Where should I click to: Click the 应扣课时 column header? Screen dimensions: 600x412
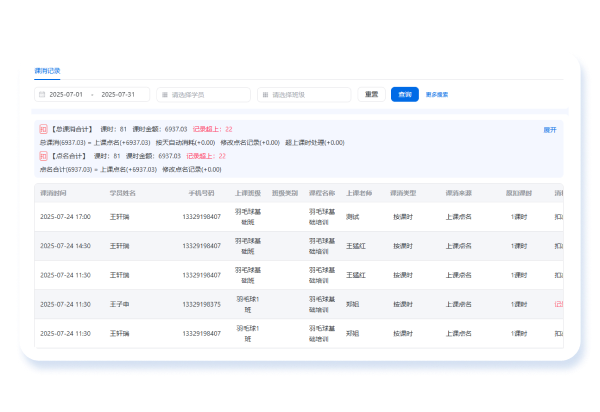519,193
